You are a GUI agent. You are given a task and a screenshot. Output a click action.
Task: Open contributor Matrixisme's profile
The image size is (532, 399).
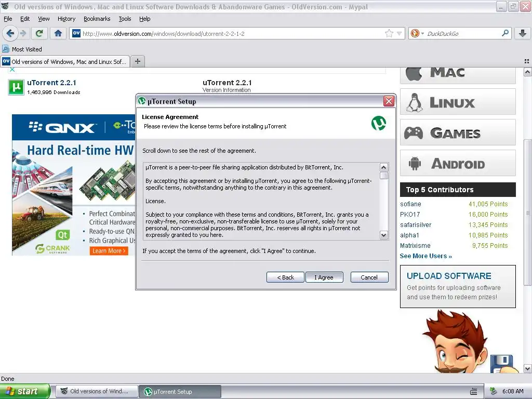(x=415, y=246)
